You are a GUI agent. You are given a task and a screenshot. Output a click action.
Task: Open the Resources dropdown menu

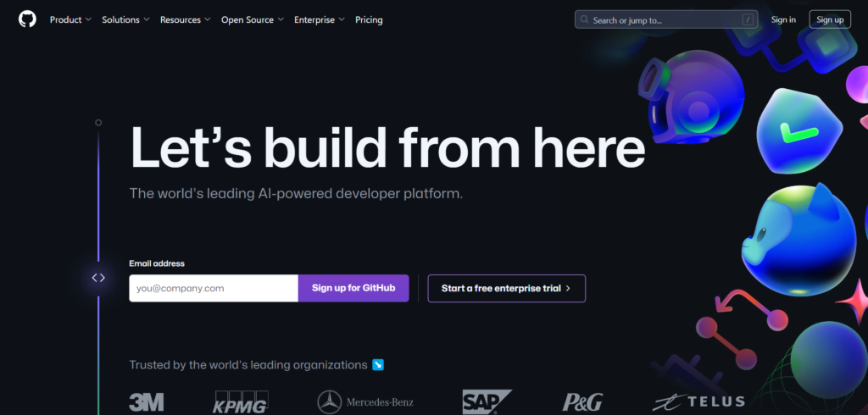point(186,20)
